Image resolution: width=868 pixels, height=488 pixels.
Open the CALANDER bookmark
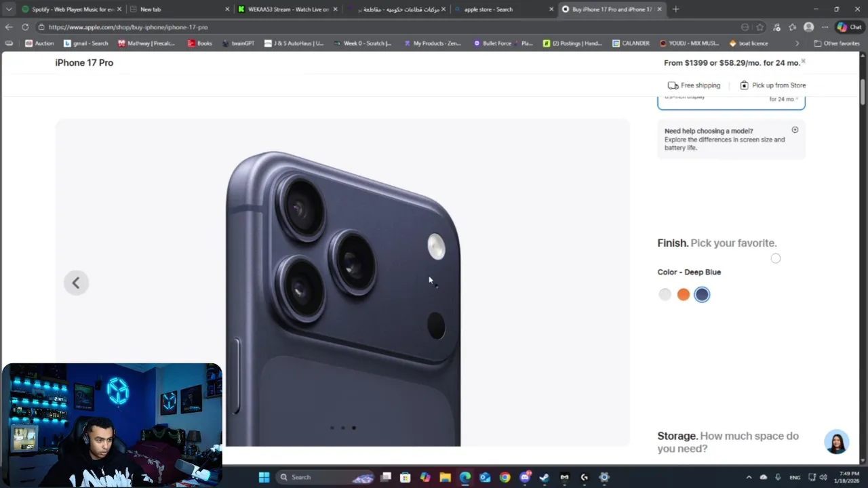(631, 43)
